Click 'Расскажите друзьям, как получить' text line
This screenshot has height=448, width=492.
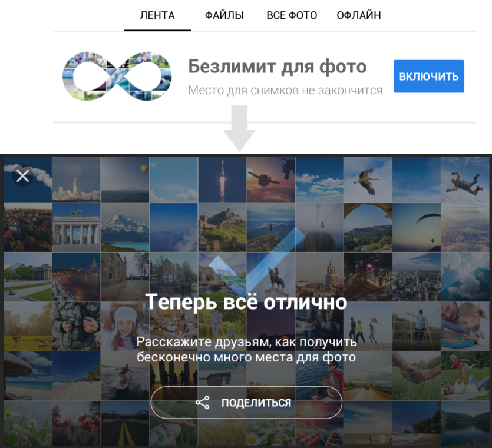[x=247, y=341]
